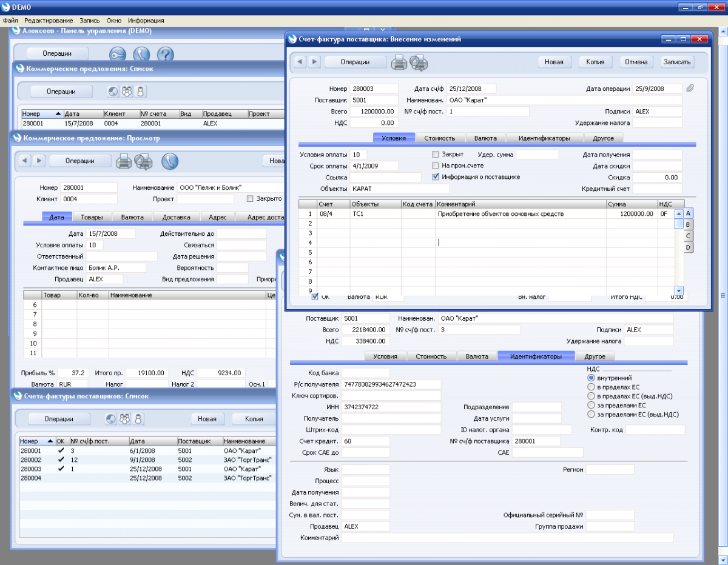Click Операции button in Панель управления

click(x=57, y=53)
